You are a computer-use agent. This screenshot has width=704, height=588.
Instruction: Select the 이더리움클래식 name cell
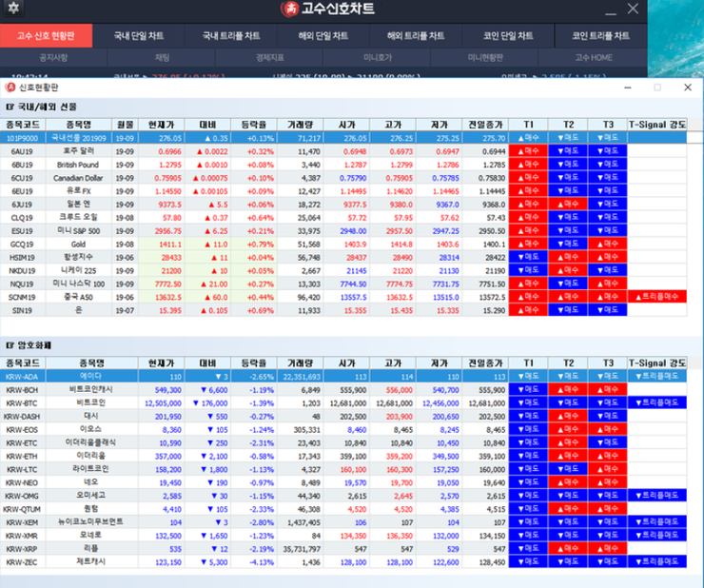point(91,443)
